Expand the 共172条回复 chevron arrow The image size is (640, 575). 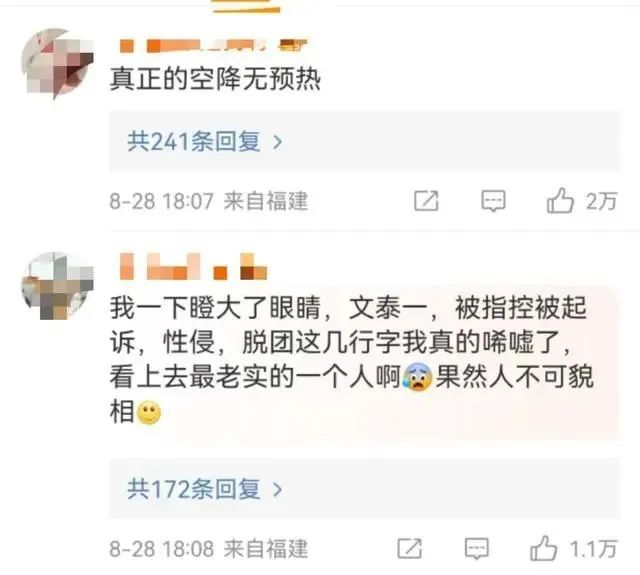[278, 489]
